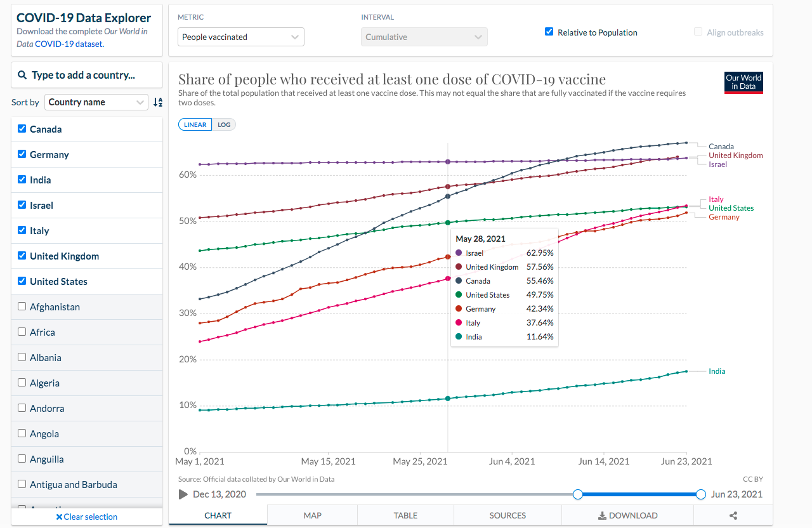Open the TABLE tab

[405, 515]
